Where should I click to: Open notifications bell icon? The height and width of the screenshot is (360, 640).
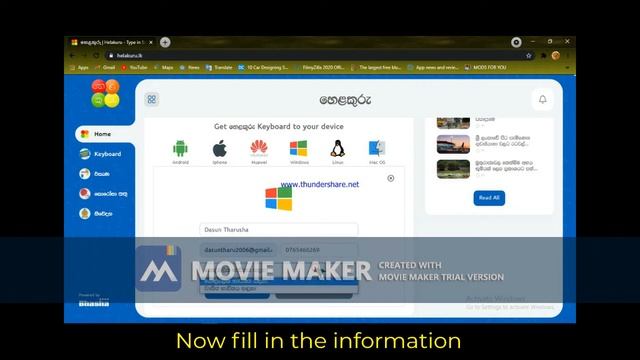coord(542,99)
